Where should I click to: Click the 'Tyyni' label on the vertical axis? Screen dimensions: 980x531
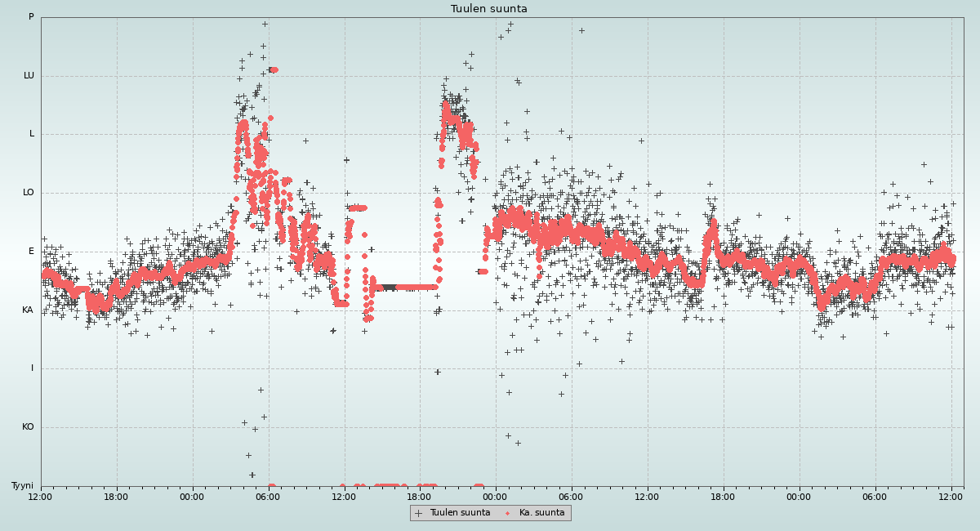pyautogui.click(x=22, y=486)
